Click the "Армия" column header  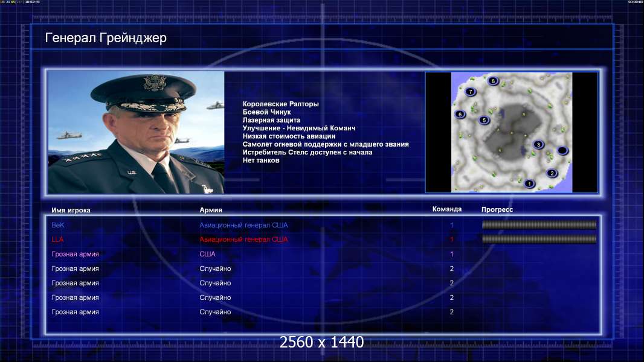click(211, 210)
